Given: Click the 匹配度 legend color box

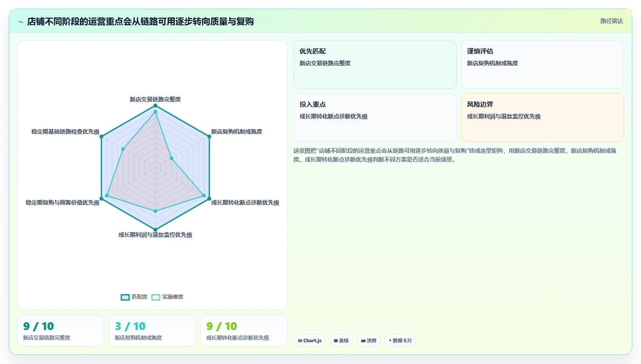Looking at the screenshot, I should coord(125,297).
